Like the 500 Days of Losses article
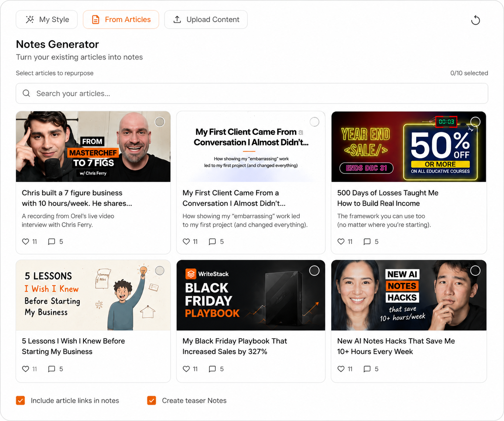This screenshot has height=421, width=504. (341, 241)
